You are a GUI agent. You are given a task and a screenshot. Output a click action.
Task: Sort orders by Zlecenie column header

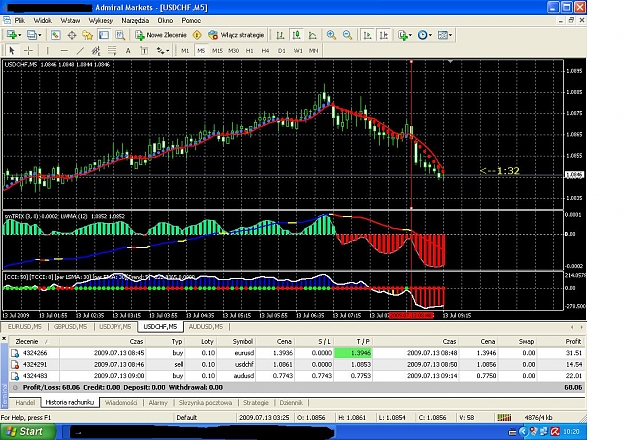click(x=33, y=342)
